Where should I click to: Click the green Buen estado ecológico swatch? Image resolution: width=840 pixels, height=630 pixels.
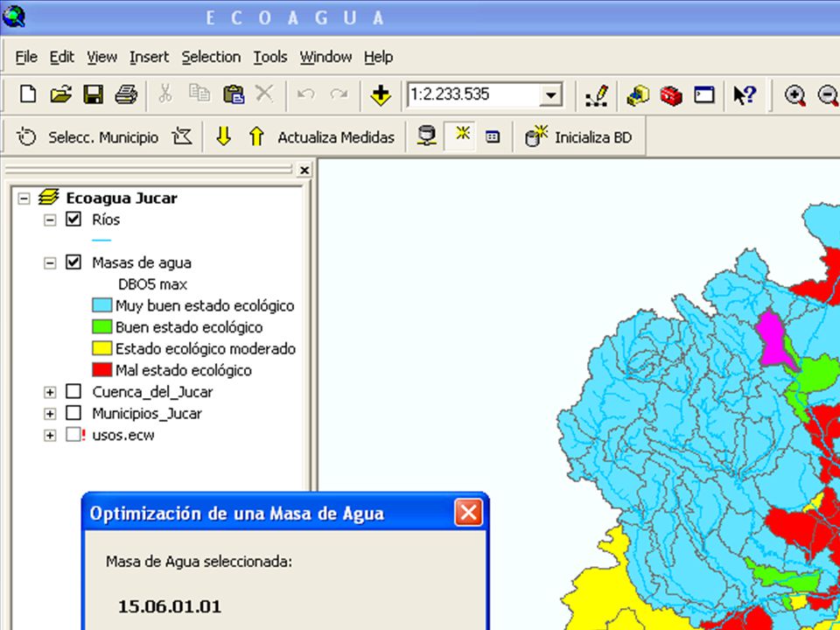tap(101, 326)
